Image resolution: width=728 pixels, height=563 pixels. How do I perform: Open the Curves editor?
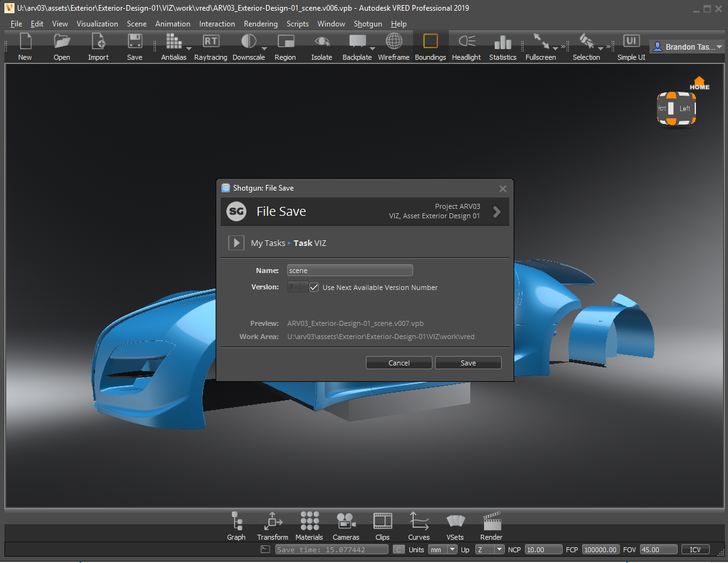pyautogui.click(x=419, y=526)
